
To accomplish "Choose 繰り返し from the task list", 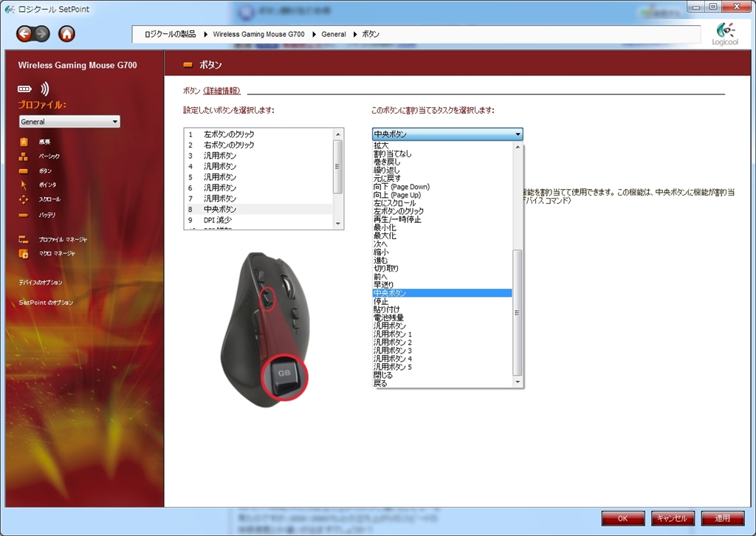I will coord(442,170).
